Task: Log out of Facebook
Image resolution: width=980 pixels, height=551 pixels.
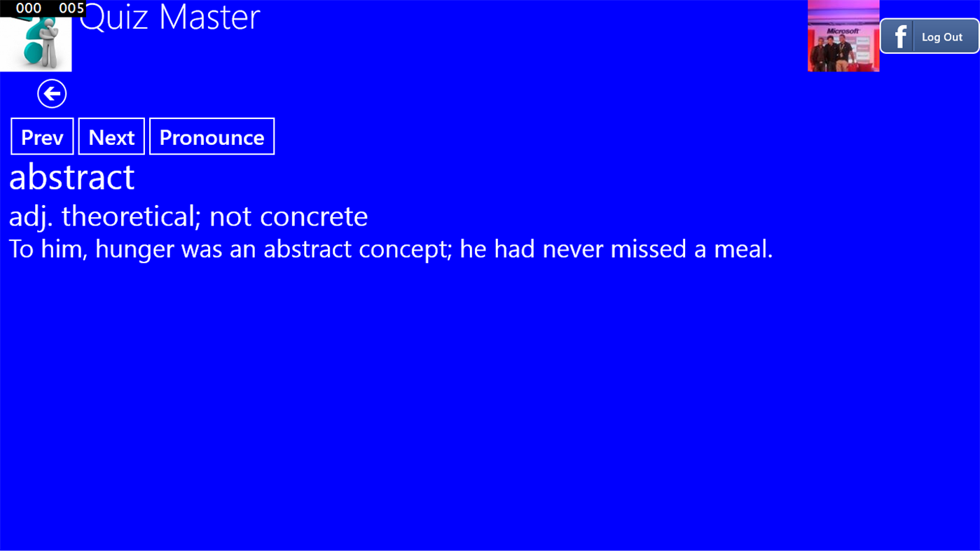Action: (x=941, y=36)
